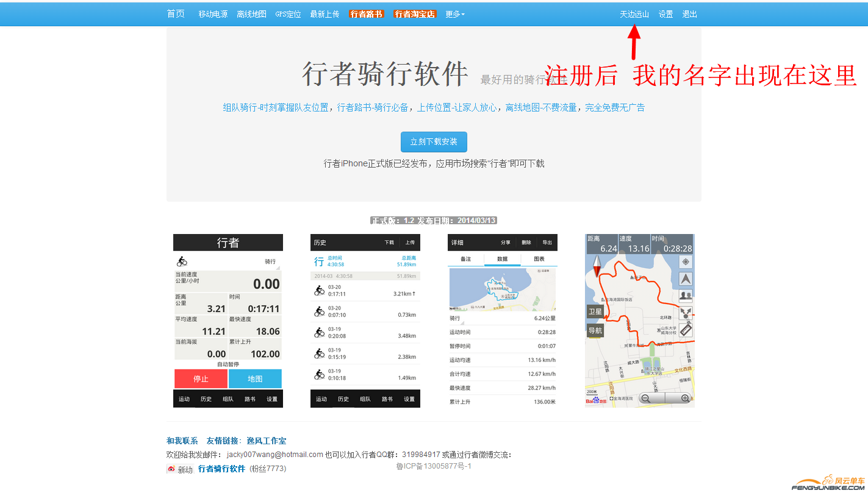Click the red 停止 stop button
Screen dimensions: 868x493
click(201, 378)
